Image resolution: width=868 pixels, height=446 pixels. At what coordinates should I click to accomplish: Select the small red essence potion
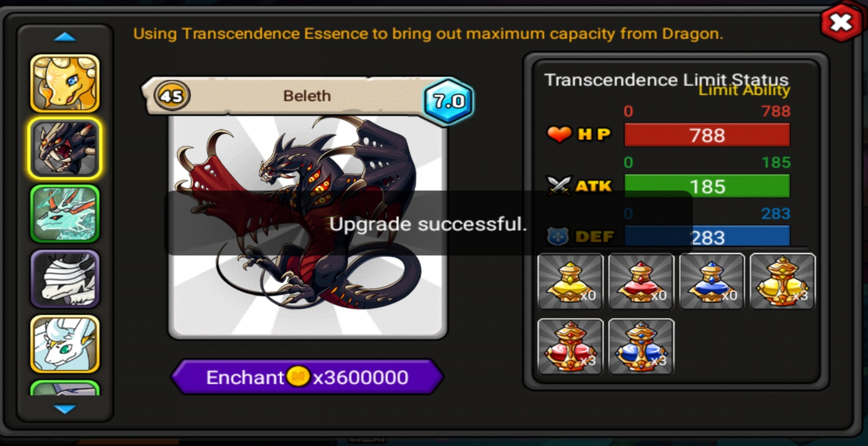pos(641,281)
